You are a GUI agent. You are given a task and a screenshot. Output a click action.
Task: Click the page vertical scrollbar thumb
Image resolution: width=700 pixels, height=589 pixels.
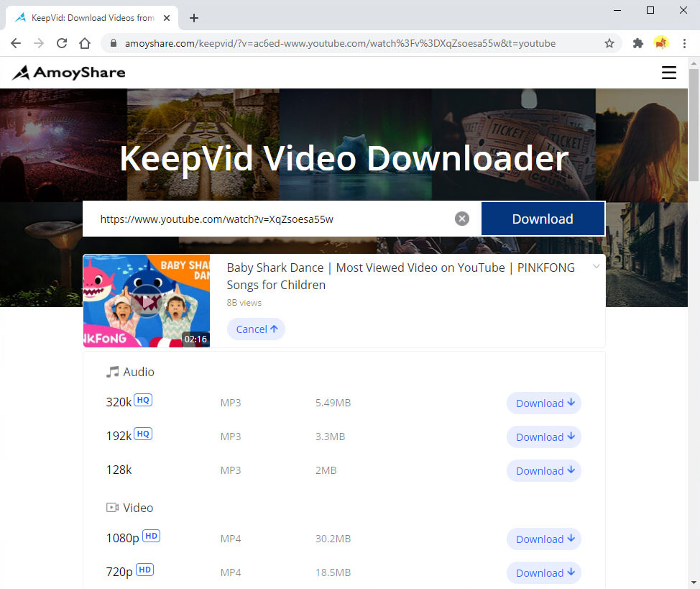[694, 125]
